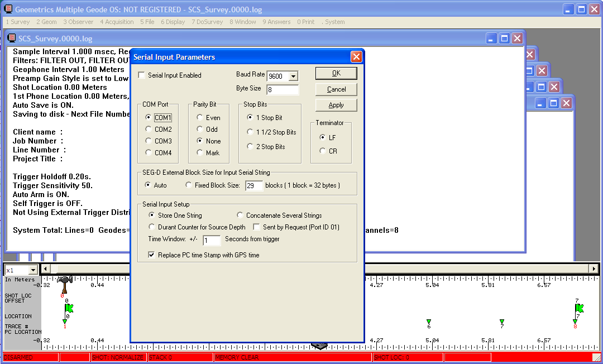Uncheck Replace PC time Stamp with GPS time
603x364 pixels.
(151, 255)
